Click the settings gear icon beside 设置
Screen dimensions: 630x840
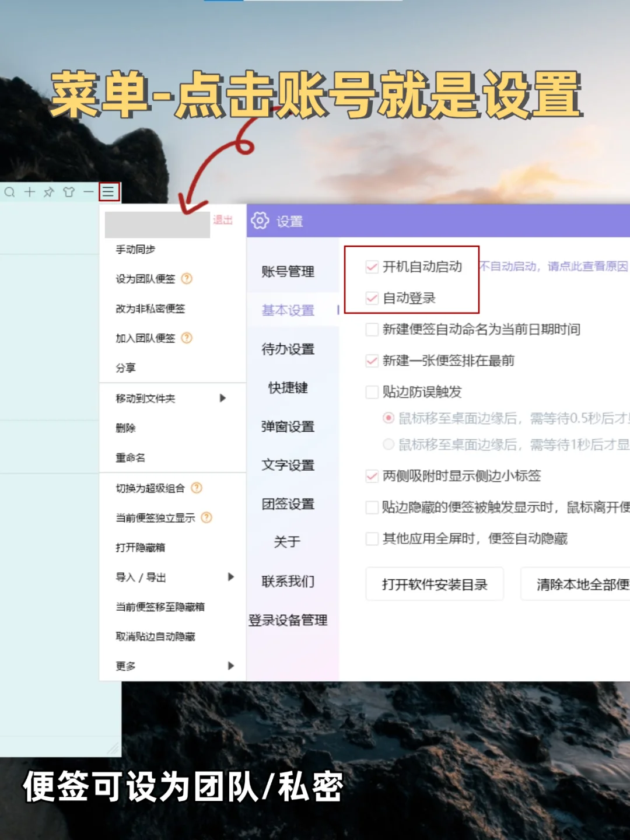tap(258, 221)
